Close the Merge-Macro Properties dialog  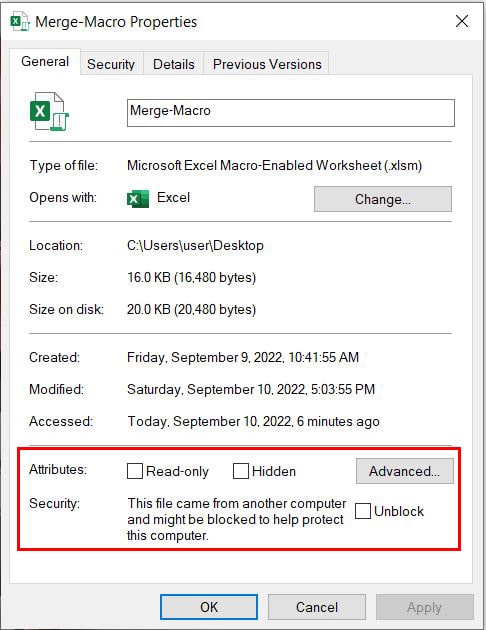pos(462,21)
